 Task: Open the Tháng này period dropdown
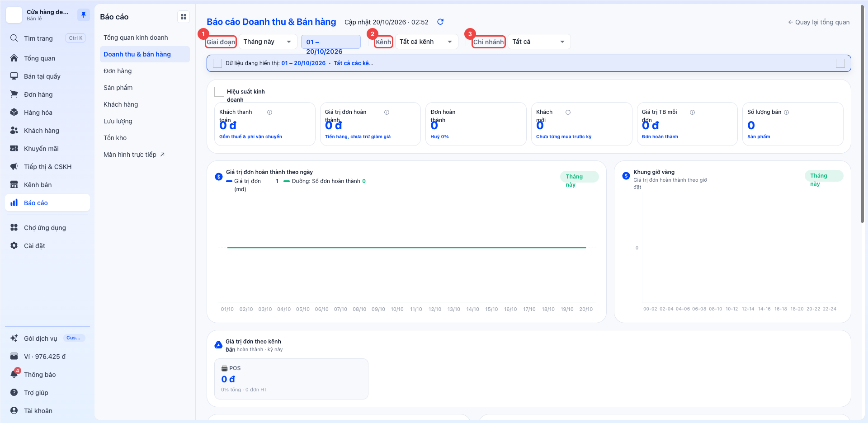[268, 42]
